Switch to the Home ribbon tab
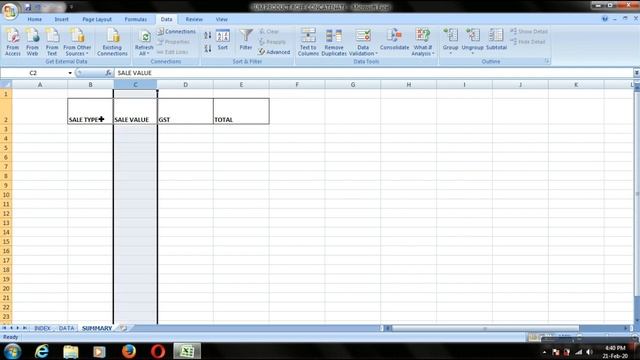This screenshot has width=640, height=360. (35, 19)
